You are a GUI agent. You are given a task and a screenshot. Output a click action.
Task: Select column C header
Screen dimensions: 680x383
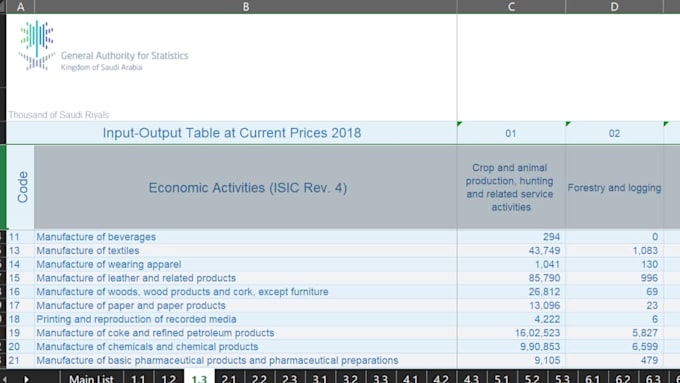511,7
